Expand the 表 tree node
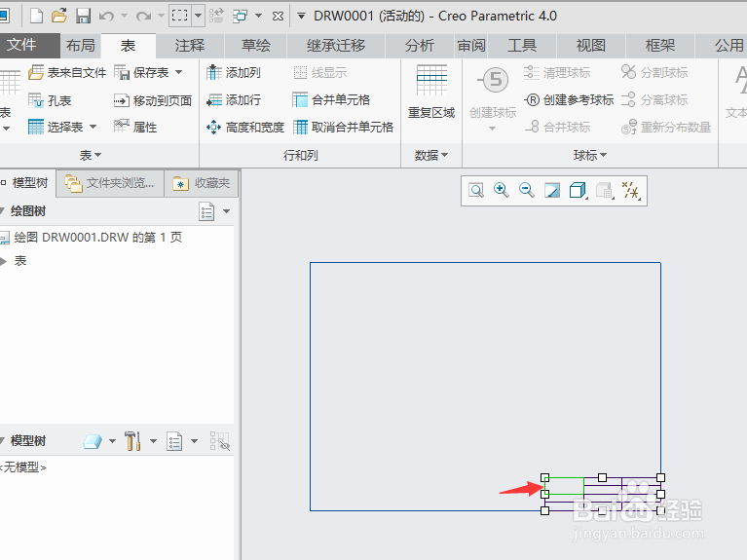The image size is (747, 560). pos(4,261)
